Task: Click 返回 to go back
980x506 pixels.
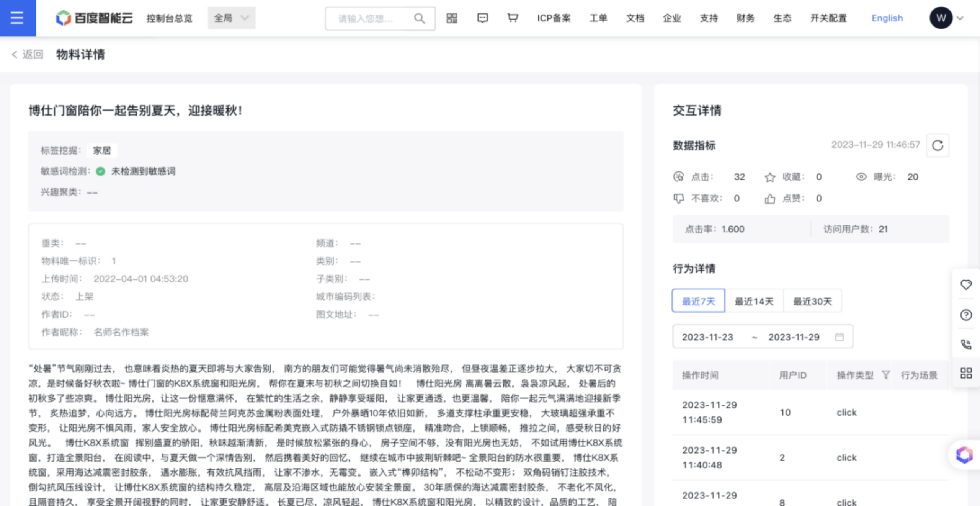Action: pyautogui.click(x=33, y=54)
